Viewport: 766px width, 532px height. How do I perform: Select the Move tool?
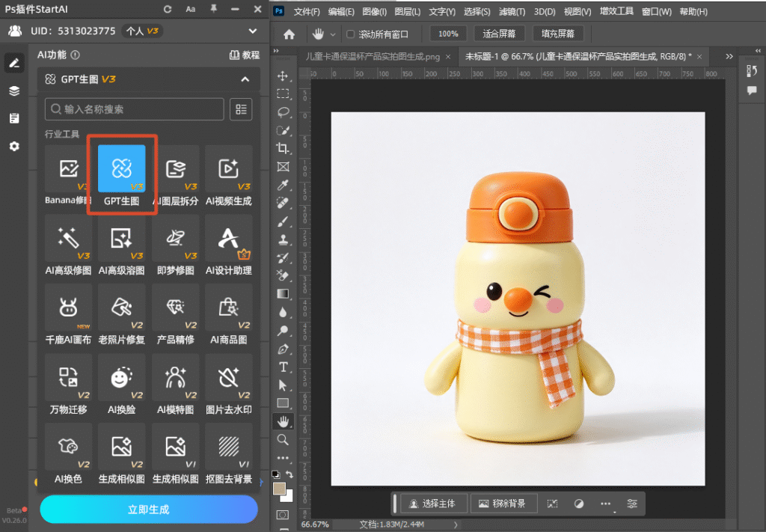pos(283,76)
